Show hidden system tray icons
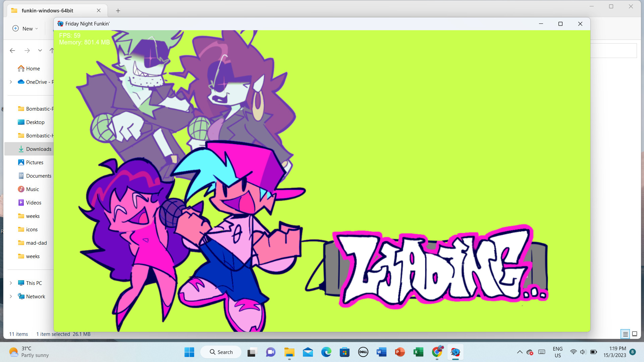The width and height of the screenshot is (644, 362). [x=520, y=352]
